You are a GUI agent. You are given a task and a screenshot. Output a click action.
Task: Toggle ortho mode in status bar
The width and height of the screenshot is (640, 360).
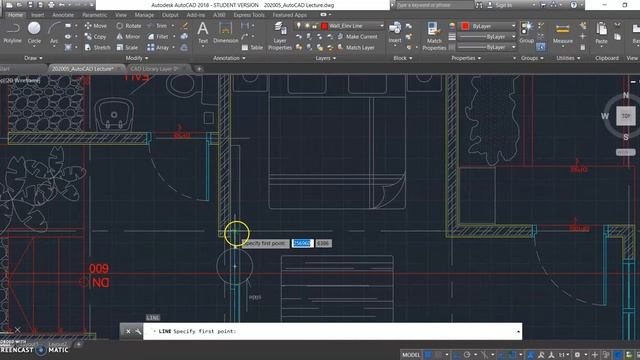(456, 355)
